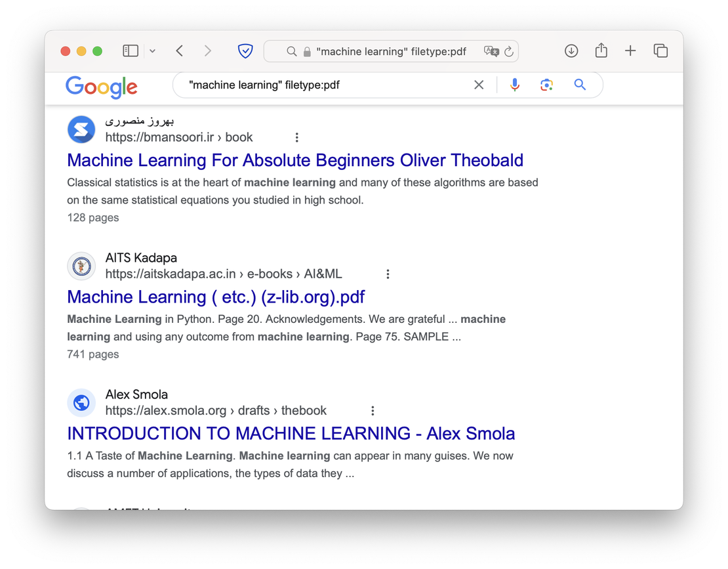Image resolution: width=728 pixels, height=569 pixels.
Task: Open more options for AITS Kadapa result
Action: [x=388, y=274]
